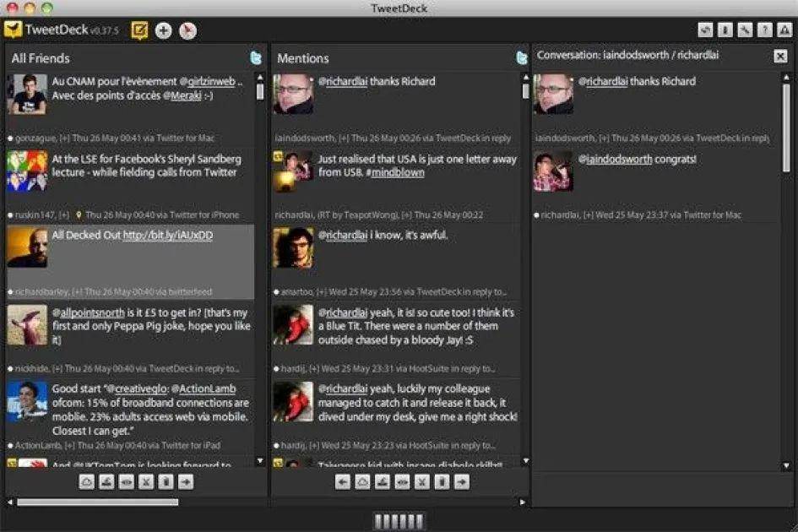Click hardij's avatar beside Blue Tit tweet
The width and height of the screenshot is (798, 532).
293,325
